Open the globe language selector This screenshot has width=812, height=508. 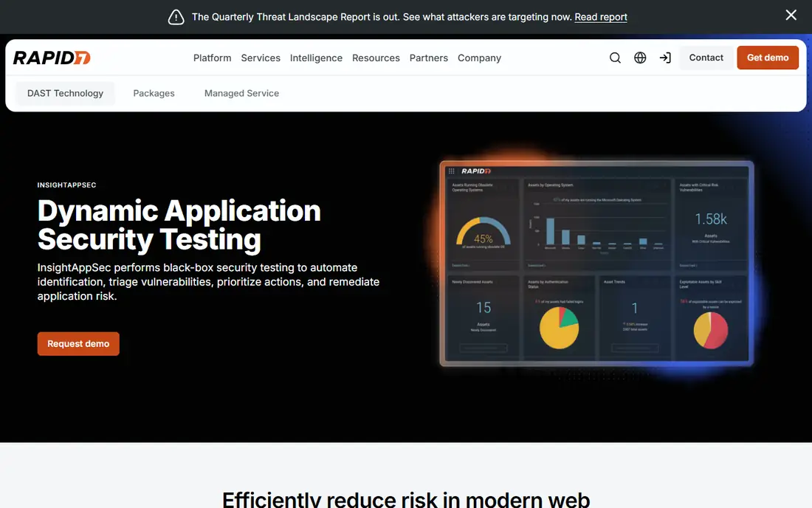[x=640, y=58]
